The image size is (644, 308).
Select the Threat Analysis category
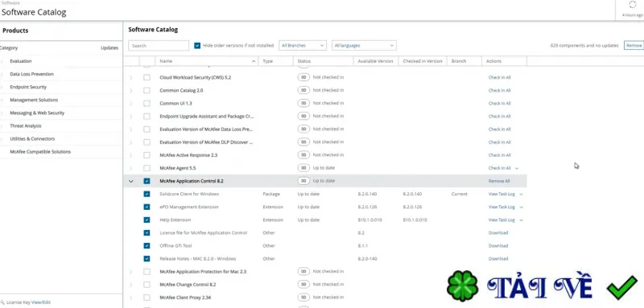[26, 126]
